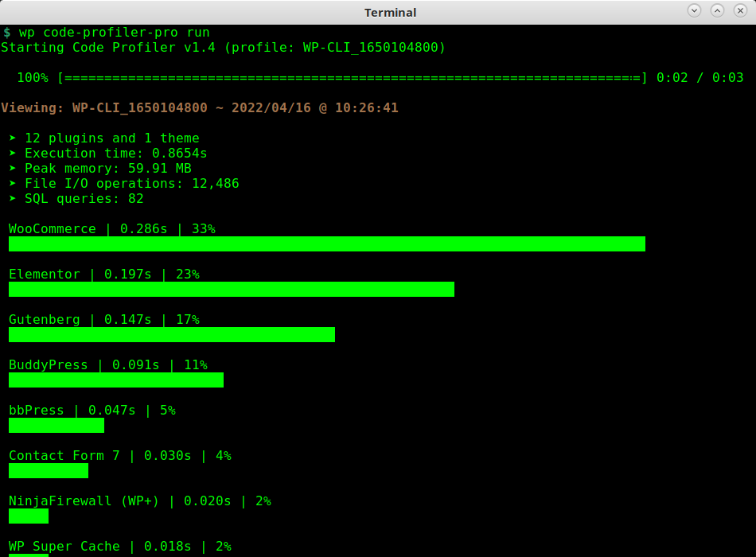Click the Elementor 0.197s label
This screenshot has height=557, width=756.
(x=104, y=275)
